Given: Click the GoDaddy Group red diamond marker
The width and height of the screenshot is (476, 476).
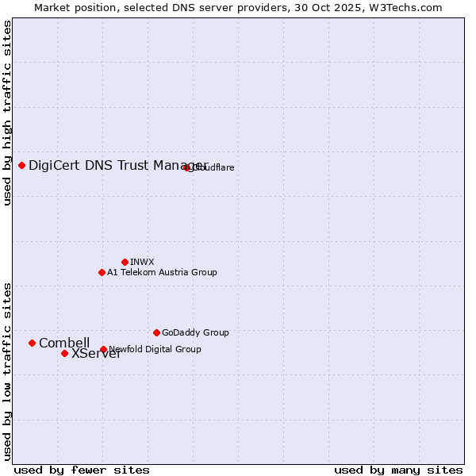Looking at the screenshot, I should [x=156, y=332].
